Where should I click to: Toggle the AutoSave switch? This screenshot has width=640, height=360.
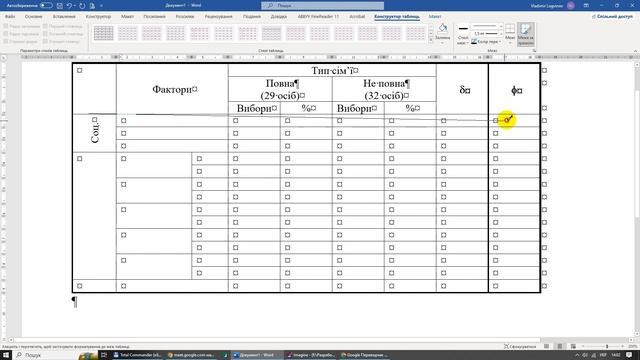click(46, 6)
